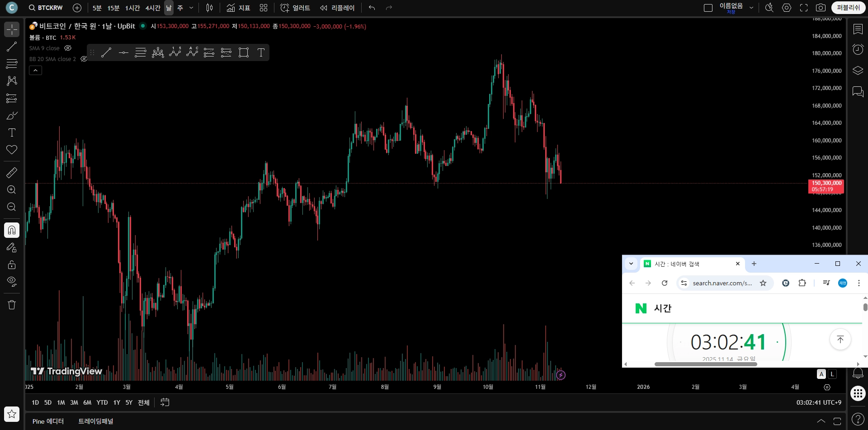Open the 지표 indicators dialog
This screenshot has height=430, width=868.
point(238,8)
